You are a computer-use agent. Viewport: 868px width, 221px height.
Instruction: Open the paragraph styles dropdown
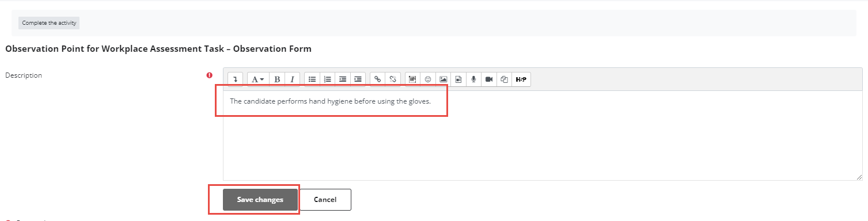point(258,79)
